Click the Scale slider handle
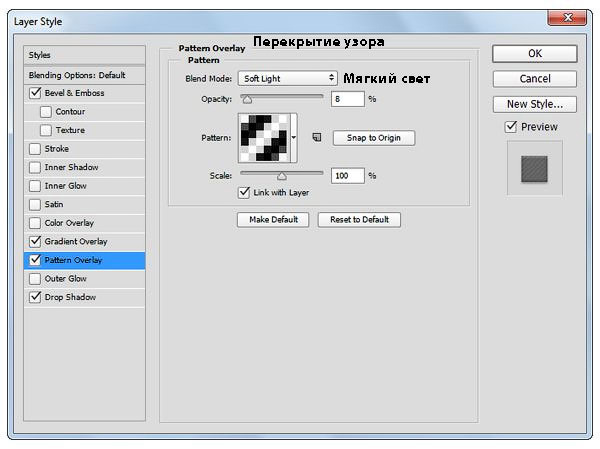Image resolution: width=600 pixels, height=449 pixels. tap(282, 176)
